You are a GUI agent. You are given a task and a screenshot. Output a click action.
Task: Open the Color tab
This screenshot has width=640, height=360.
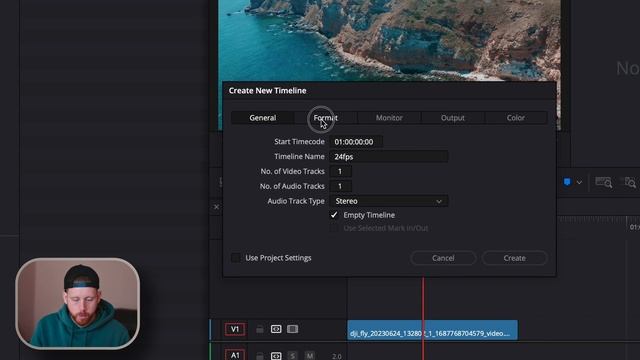(x=516, y=118)
